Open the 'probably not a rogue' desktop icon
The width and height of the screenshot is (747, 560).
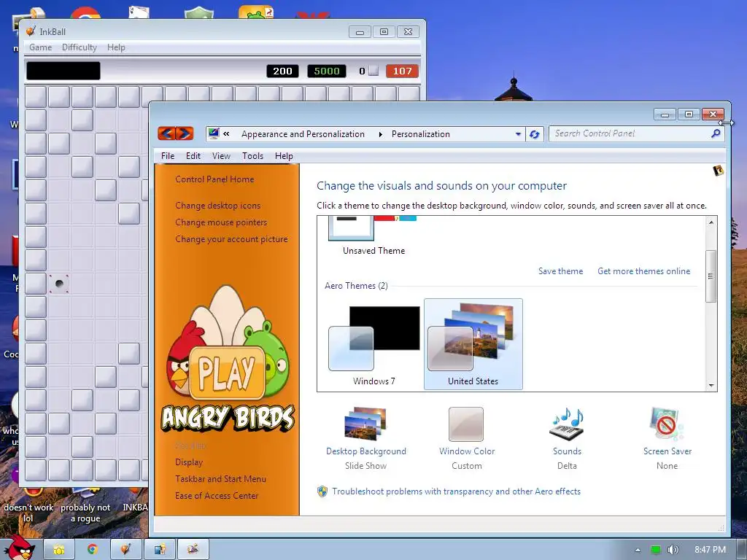pyautogui.click(x=85, y=506)
